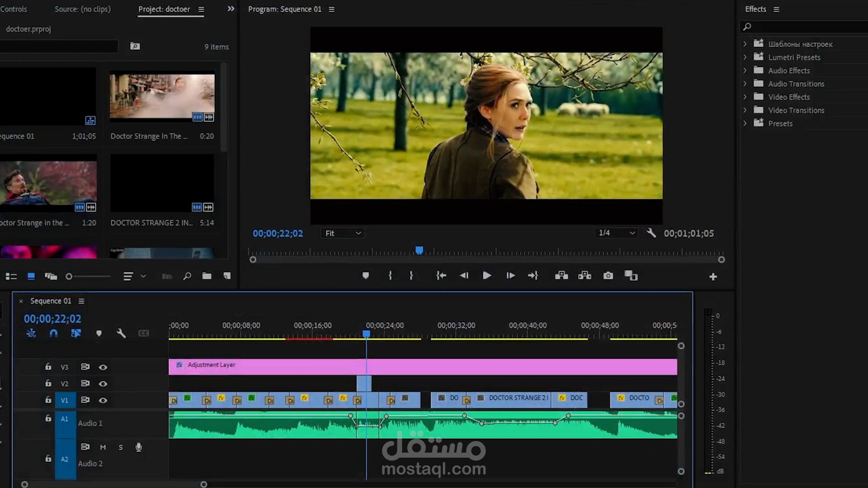Screen dimensions: 868x488
Task: Open the button editor plus icon
Action: click(x=713, y=277)
